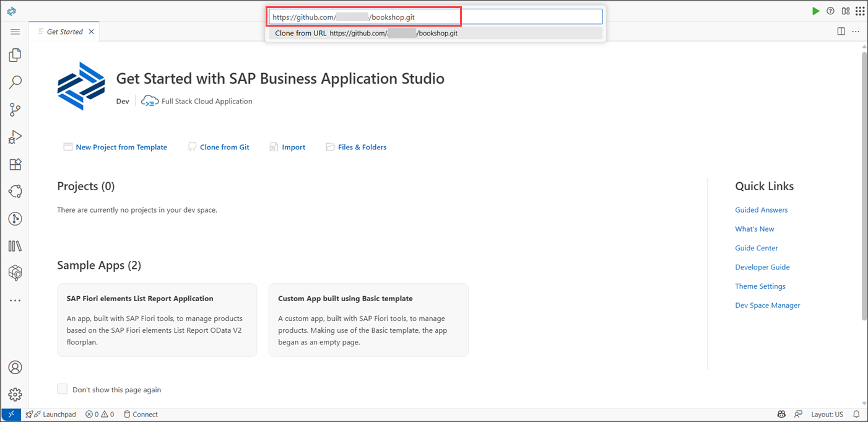Click inside the repository URL input field
The image size is (868, 422).
435,17
